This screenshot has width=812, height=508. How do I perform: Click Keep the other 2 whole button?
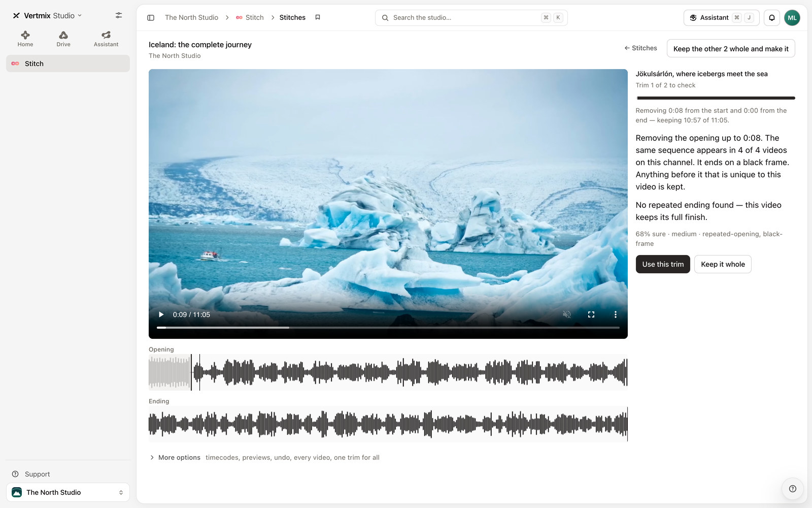click(731, 49)
